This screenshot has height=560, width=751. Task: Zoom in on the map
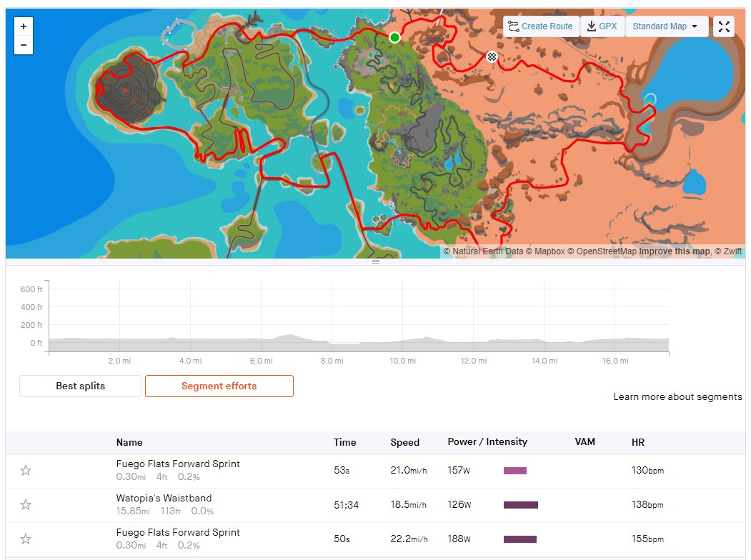point(24,26)
